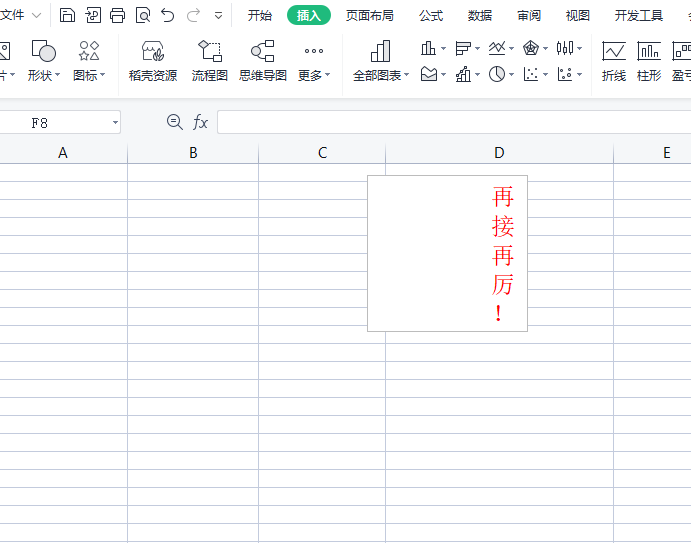
Task: Insert a column chart icon
Action: [x=428, y=48]
